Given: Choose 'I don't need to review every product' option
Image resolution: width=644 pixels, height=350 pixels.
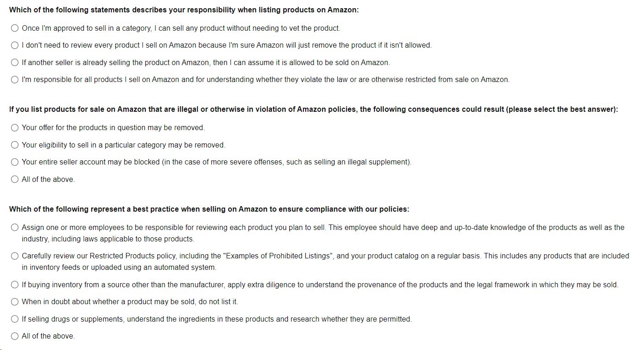Looking at the screenshot, I should tap(15, 45).
